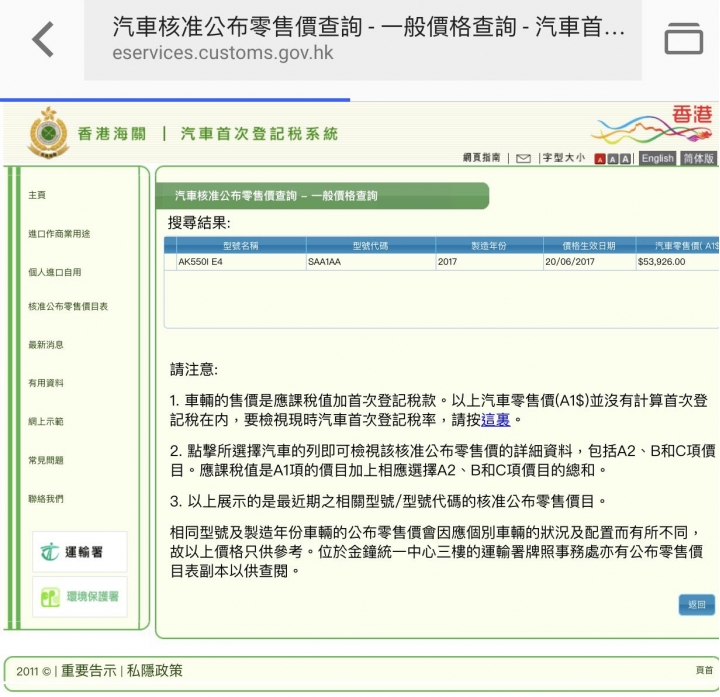Open 網上示範 in the sidebar
The width and height of the screenshot is (720, 697).
[x=45, y=422]
